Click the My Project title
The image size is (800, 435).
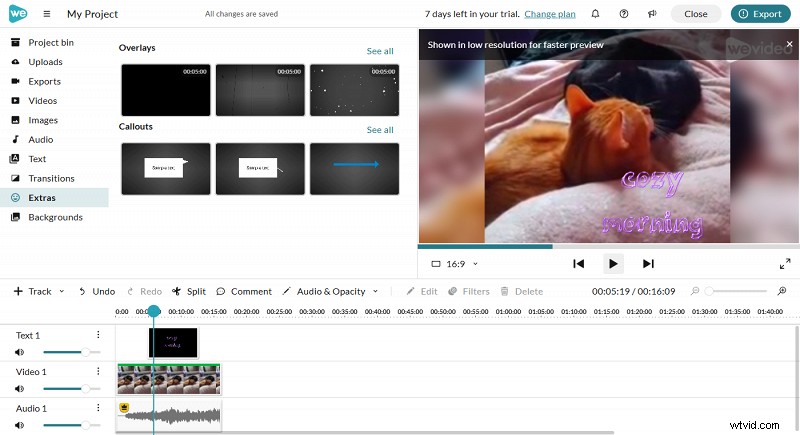coord(92,14)
